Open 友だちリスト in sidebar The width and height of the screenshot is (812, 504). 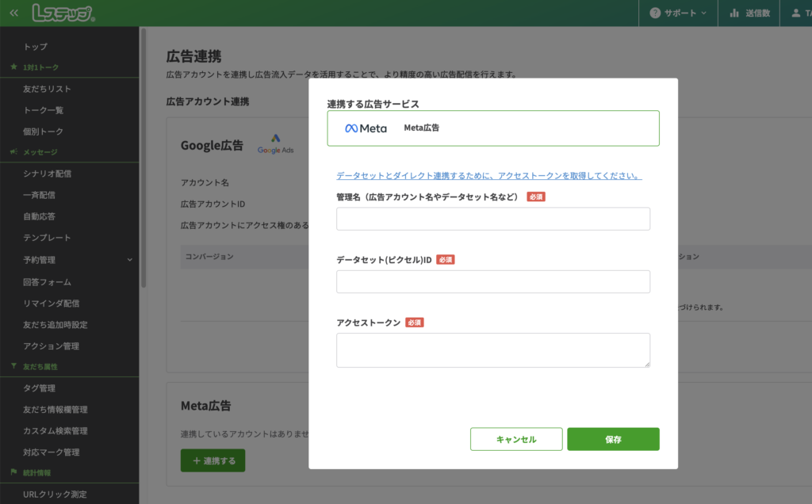tap(47, 89)
